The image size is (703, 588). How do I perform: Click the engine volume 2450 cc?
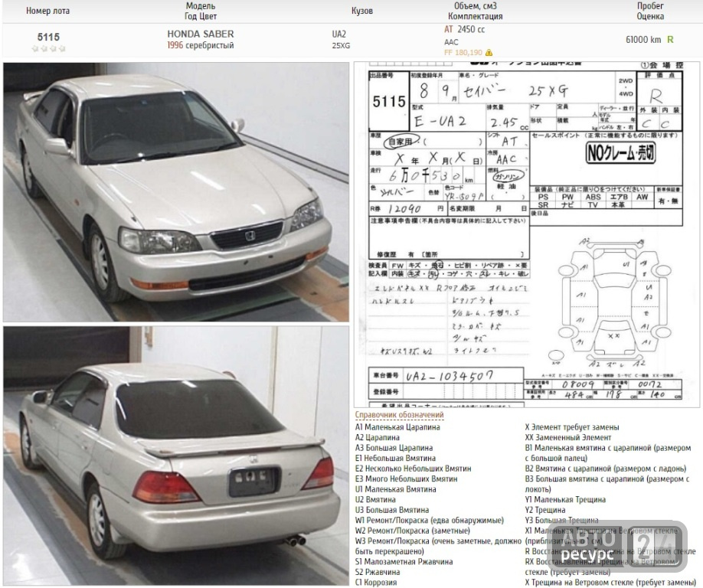(471, 29)
